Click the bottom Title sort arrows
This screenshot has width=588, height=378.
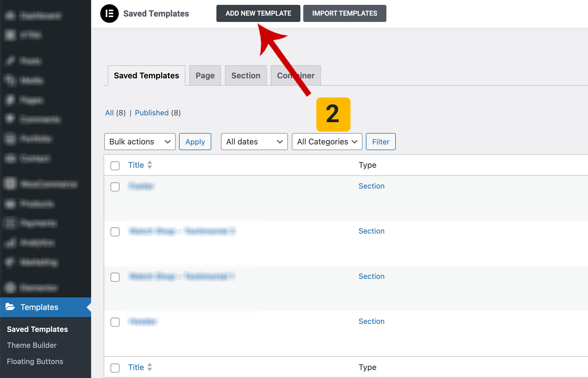[150, 367]
